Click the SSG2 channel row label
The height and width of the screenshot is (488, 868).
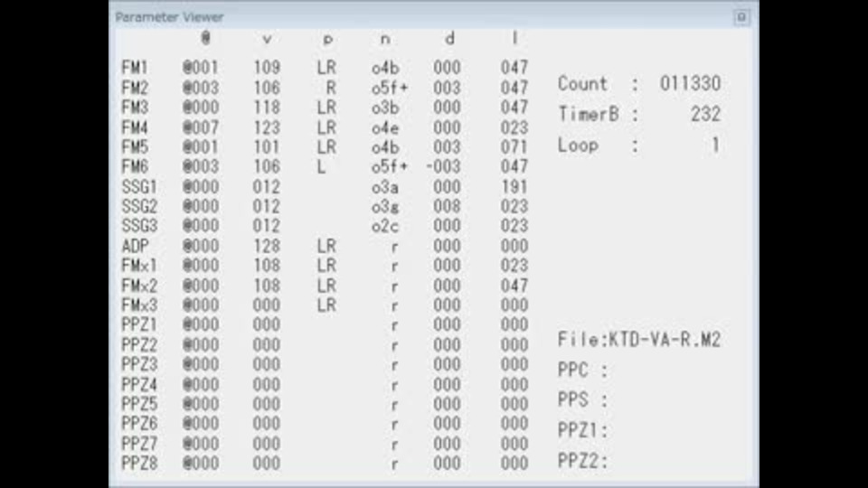coord(139,206)
